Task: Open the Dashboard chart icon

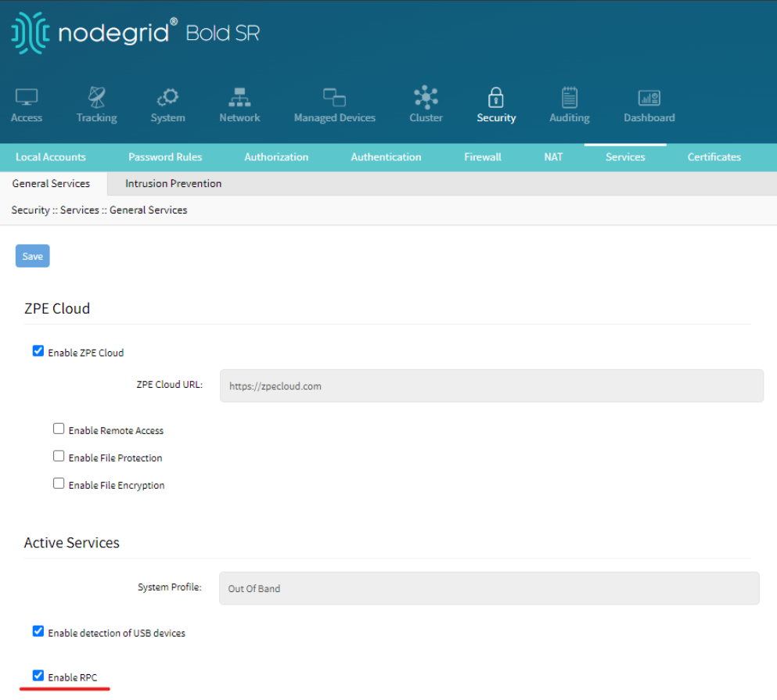Action: coord(649,98)
